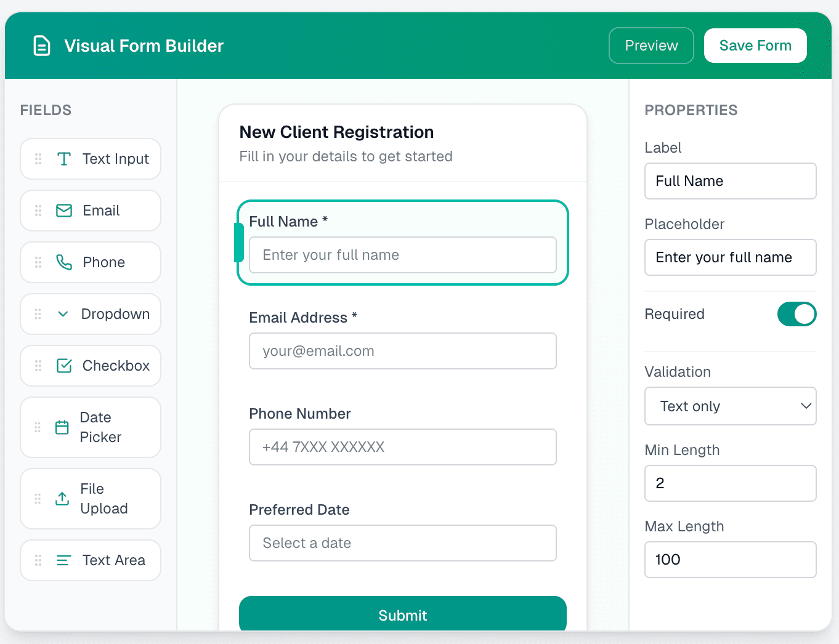Toggle the Required switch off
Screen dimensions: 839x644
[x=796, y=314]
